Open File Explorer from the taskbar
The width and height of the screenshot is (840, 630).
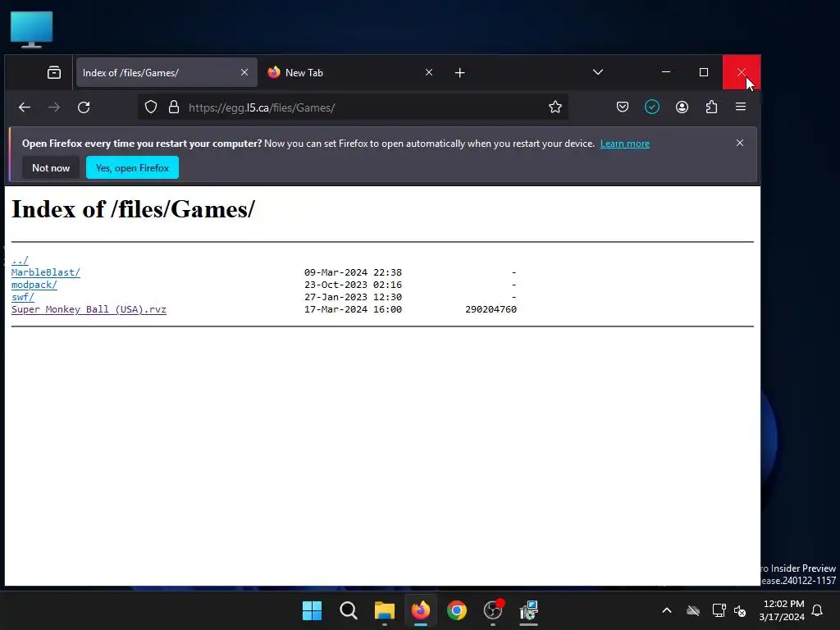384,610
